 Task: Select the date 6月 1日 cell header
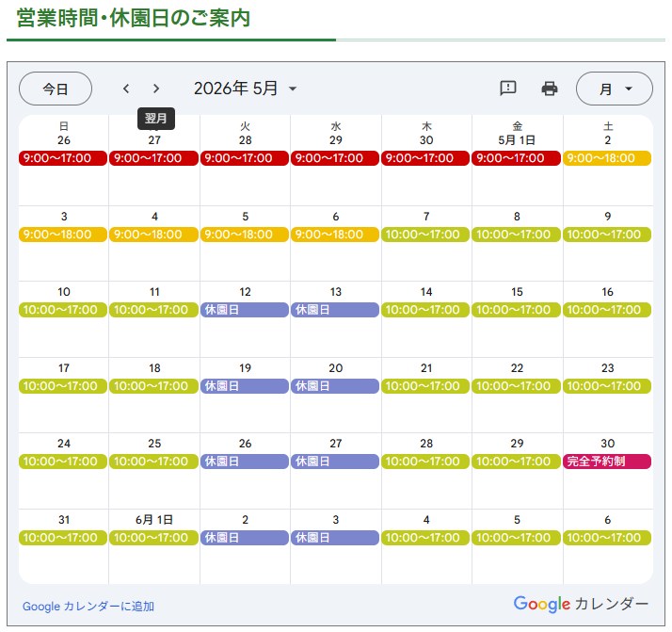154,520
